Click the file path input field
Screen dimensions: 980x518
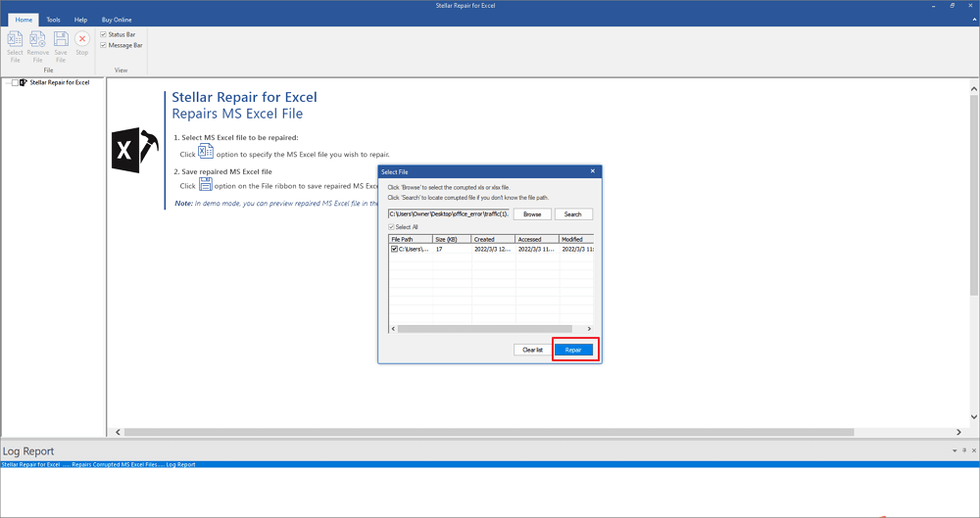(x=448, y=213)
